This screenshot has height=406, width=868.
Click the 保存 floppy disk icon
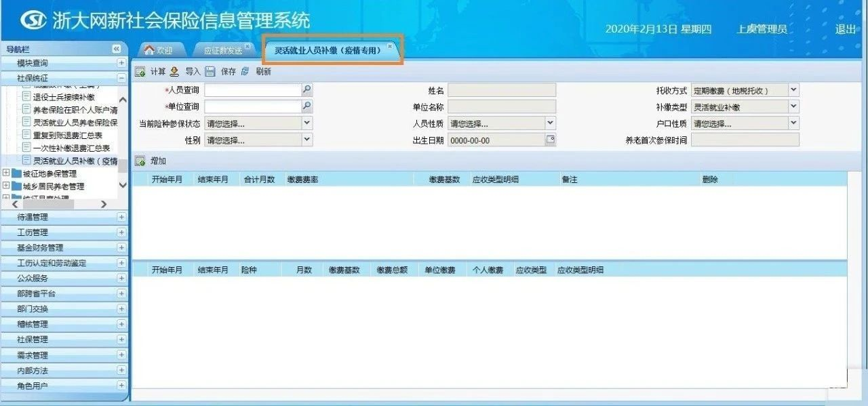210,71
